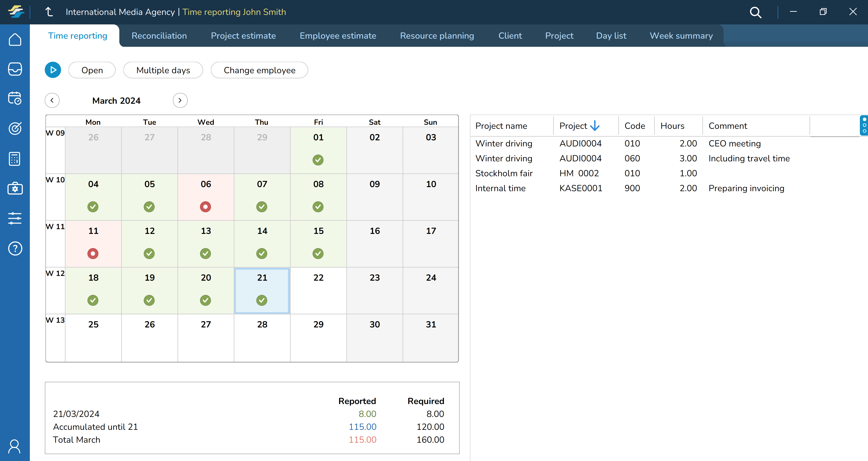Click the red status marker on 11
Screen dimensions: 868x461
pyautogui.click(x=93, y=253)
